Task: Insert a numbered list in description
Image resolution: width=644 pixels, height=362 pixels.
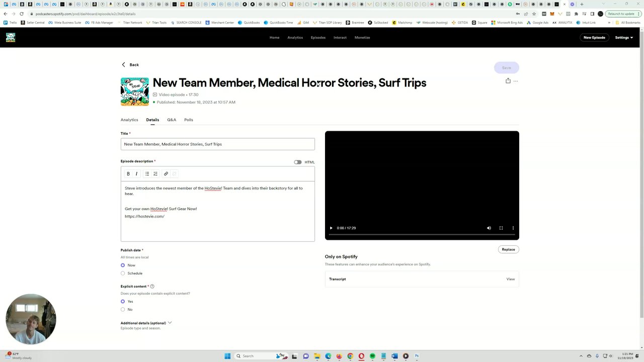Action: (x=155, y=174)
